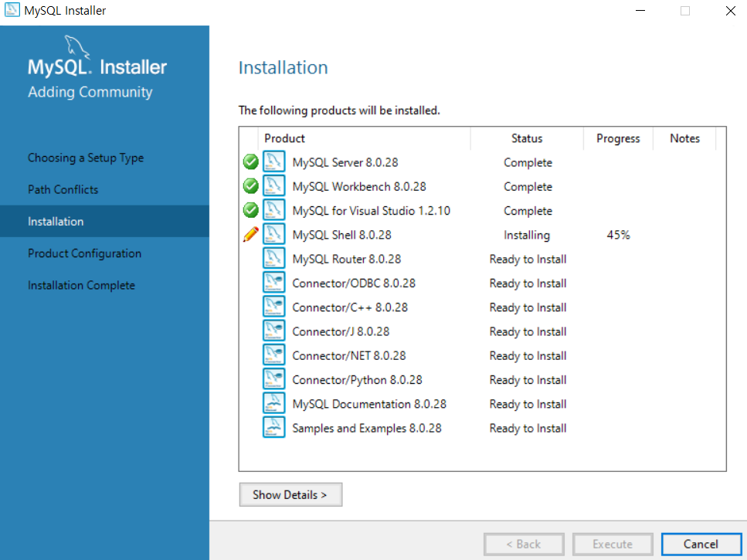Expand details with Show Details button
Viewport: 747px width, 560px height.
click(x=290, y=495)
